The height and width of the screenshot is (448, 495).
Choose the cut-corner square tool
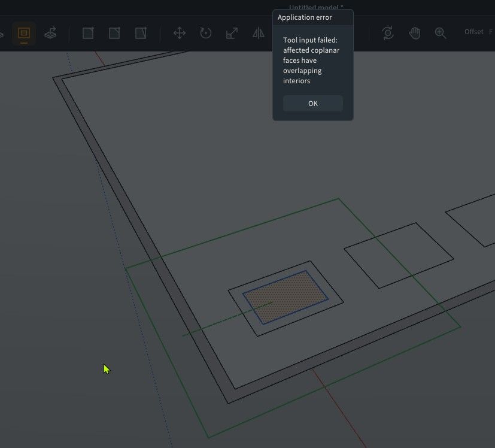[x=114, y=33]
